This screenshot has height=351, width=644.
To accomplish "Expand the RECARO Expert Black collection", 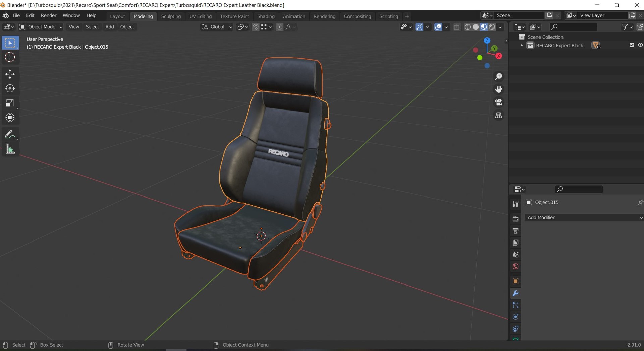I will click(521, 45).
